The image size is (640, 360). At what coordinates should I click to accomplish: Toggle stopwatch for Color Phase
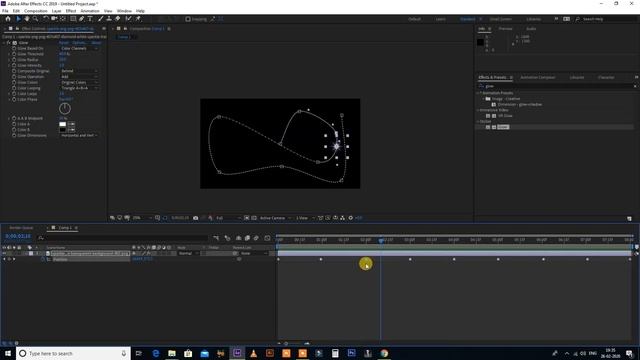(x=14, y=99)
